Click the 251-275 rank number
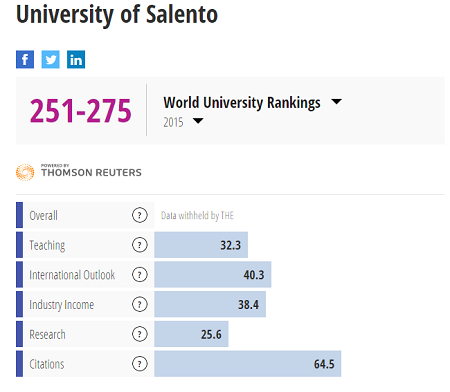Screen dimensions: 450x392 tap(81, 111)
